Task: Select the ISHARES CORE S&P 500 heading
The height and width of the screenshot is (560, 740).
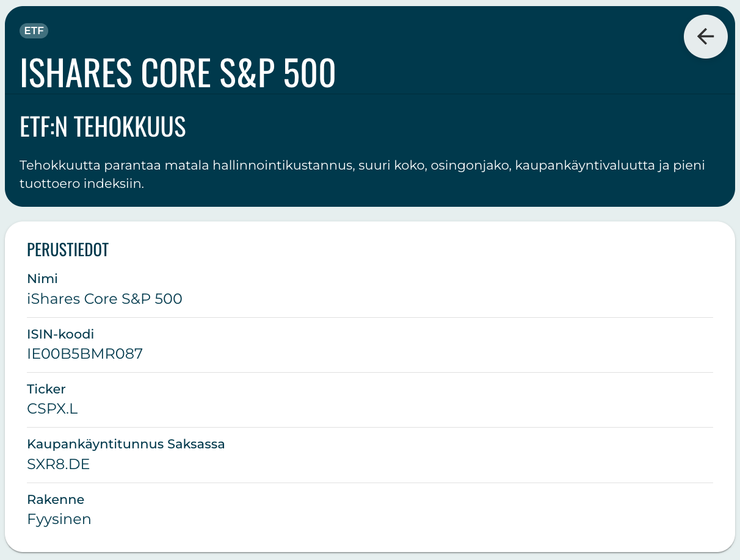Action: coord(178,73)
